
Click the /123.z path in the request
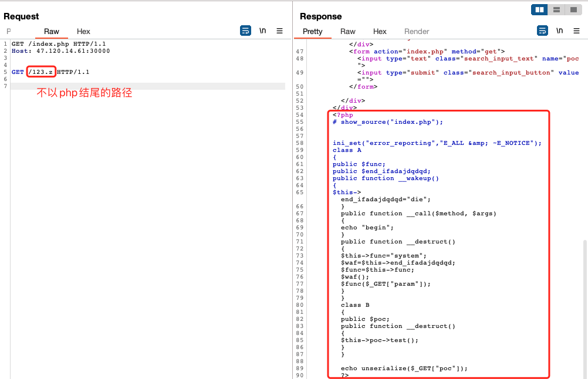(x=41, y=72)
